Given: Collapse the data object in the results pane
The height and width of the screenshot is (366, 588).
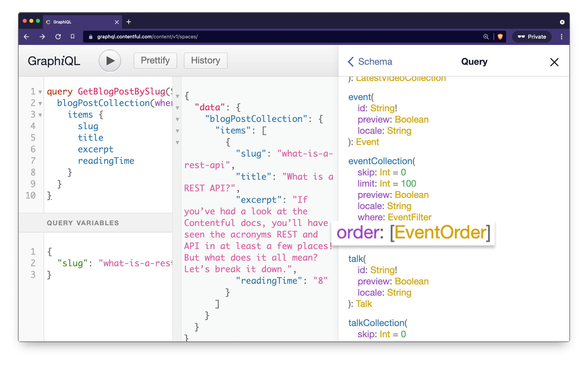Looking at the screenshot, I should [178, 108].
